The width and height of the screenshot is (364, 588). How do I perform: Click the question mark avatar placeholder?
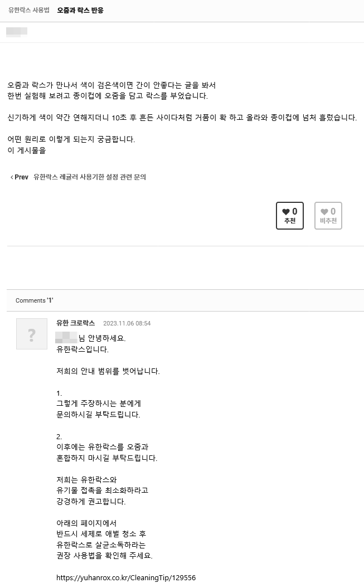pos(32,334)
